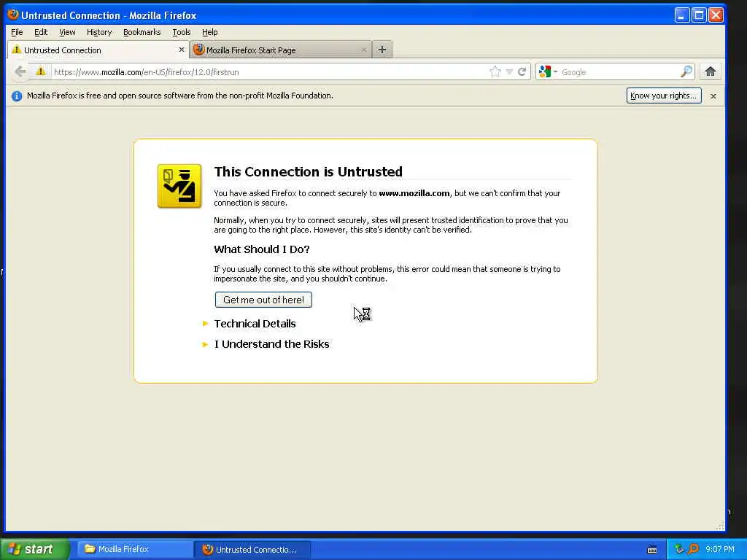Open the File menu
Screen dimensions: 747x560
point(17,32)
